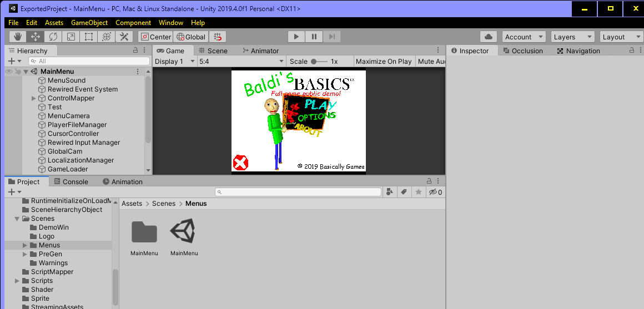Open cloud services icon
The image size is (644, 309).
(x=489, y=37)
